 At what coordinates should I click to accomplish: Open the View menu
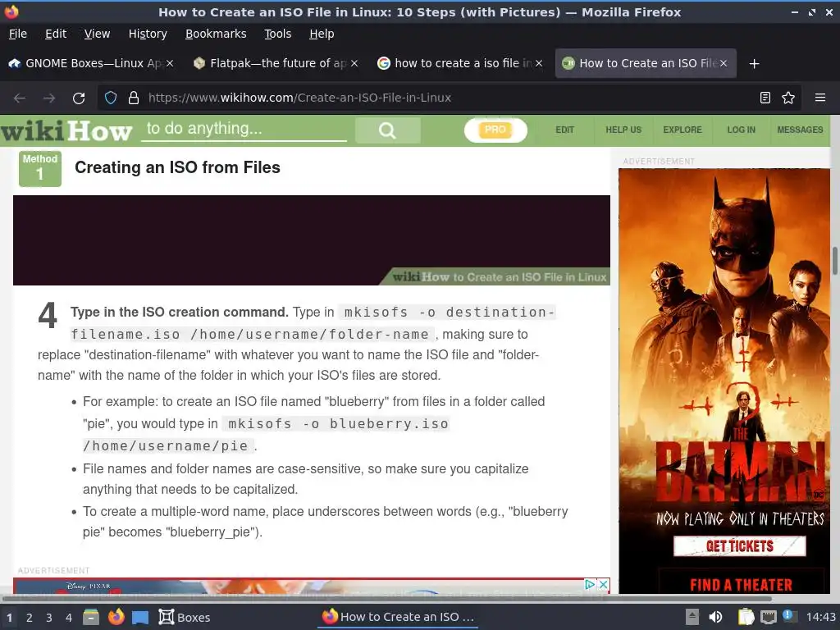(97, 34)
